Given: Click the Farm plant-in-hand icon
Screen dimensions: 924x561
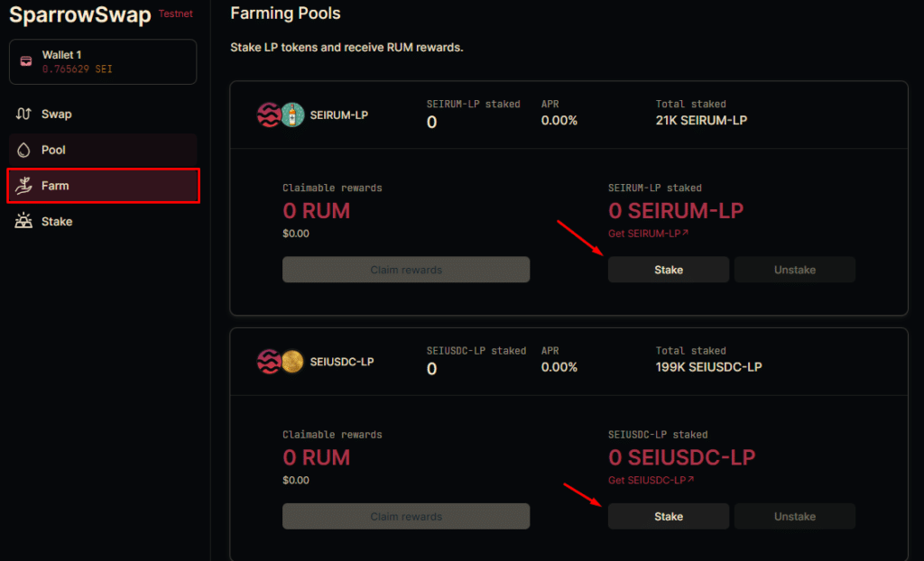Looking at the screenshot, I should [23, 186].
